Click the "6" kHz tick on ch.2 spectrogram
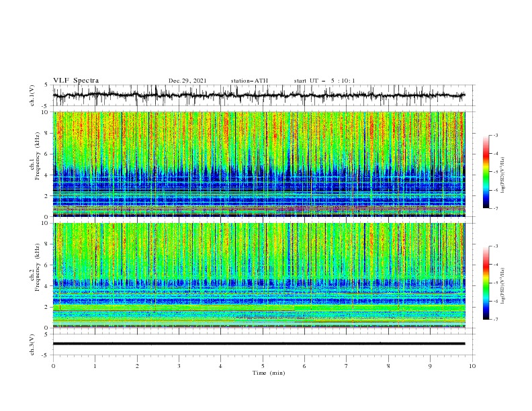The image size is (532, 411). pos(47,265)
